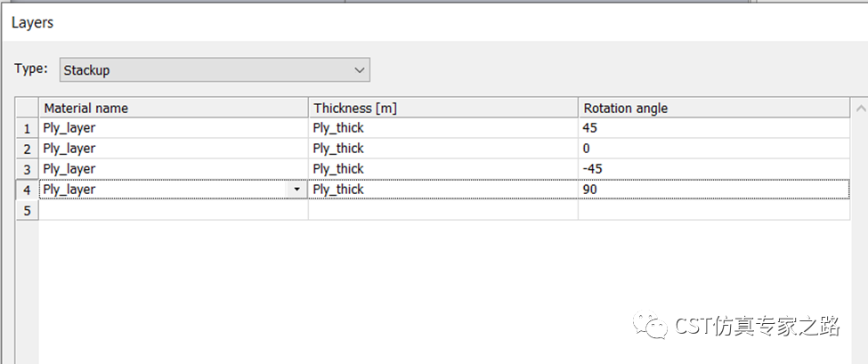
Task: Select row header number 2
Action: 27,149
